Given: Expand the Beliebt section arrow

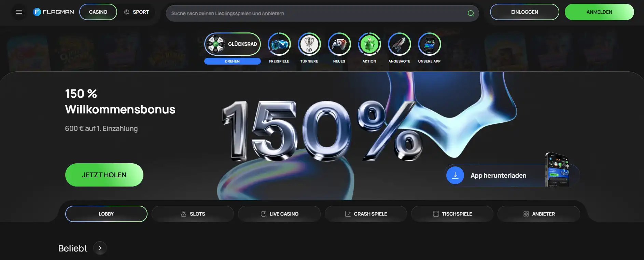Looking at the screenshot, I should pos(100,248).
